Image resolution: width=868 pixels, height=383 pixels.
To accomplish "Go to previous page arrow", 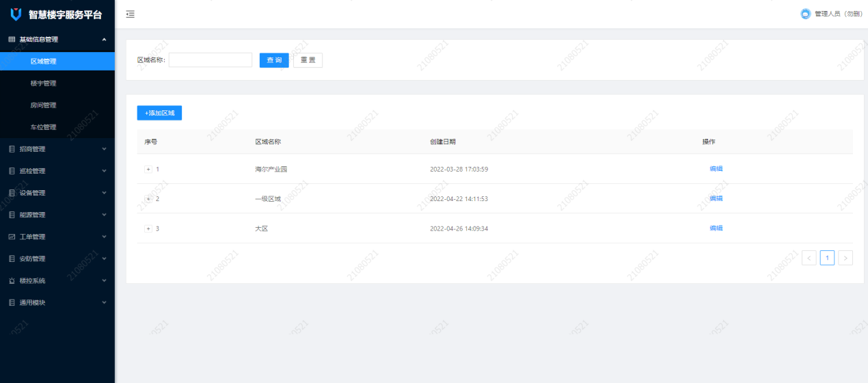I will tap(809, 258).
